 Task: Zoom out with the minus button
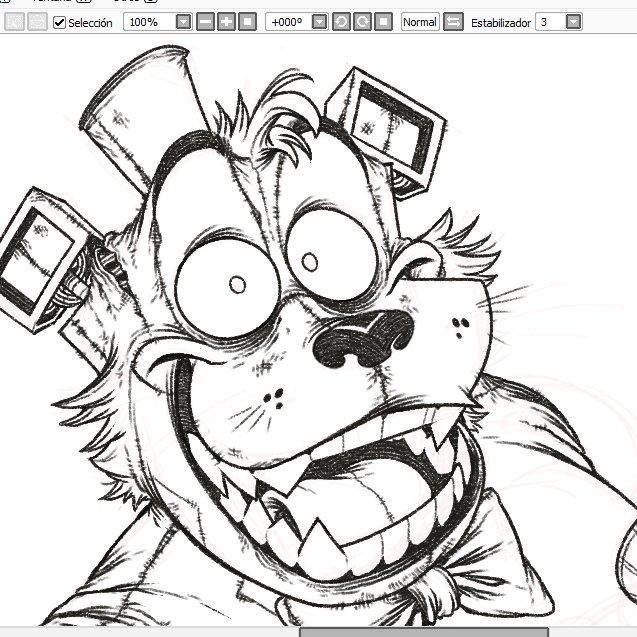tap(206, 22)
